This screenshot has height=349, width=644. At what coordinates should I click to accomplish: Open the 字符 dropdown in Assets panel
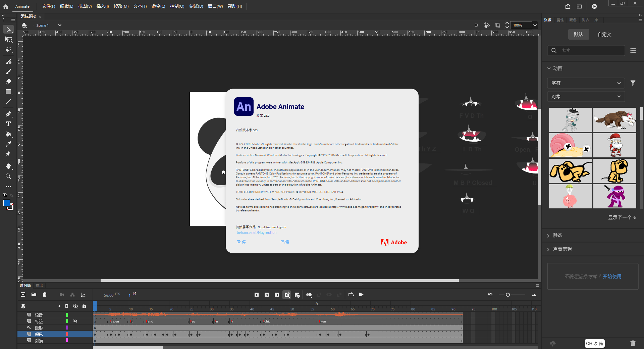click(586, 83)
